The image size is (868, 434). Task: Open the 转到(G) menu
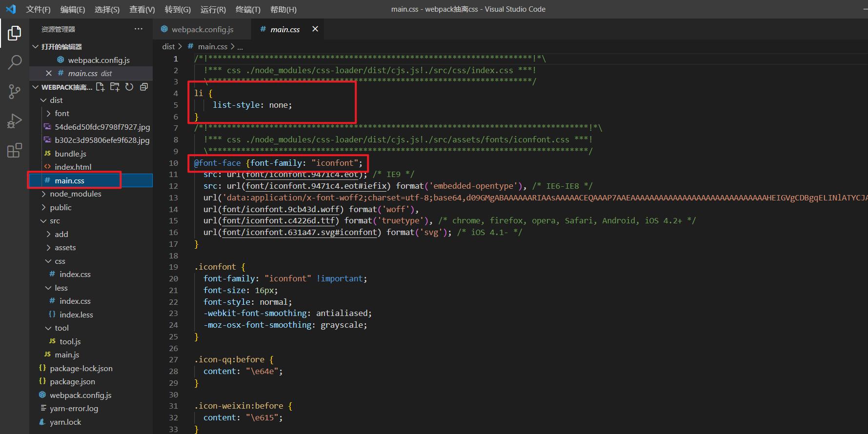(178, 9)
